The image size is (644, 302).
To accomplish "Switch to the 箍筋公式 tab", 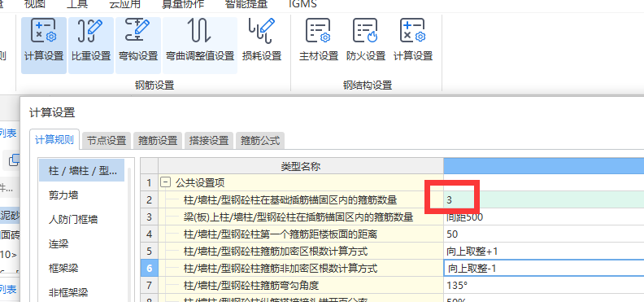I will point(260,141).
